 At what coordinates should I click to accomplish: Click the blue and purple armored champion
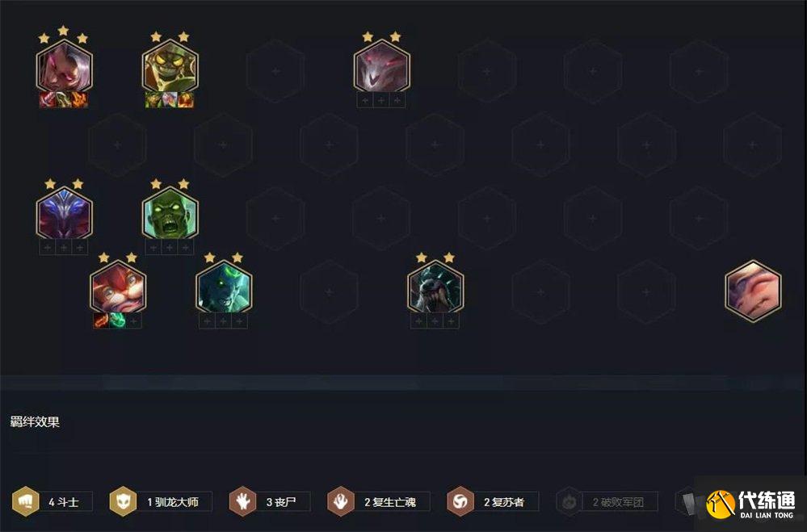point(65,213)
